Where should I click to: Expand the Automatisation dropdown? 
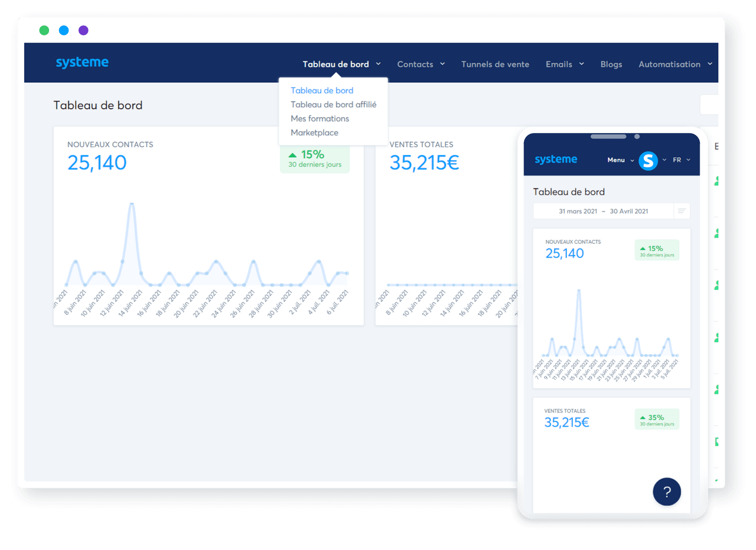click(675, 64)
